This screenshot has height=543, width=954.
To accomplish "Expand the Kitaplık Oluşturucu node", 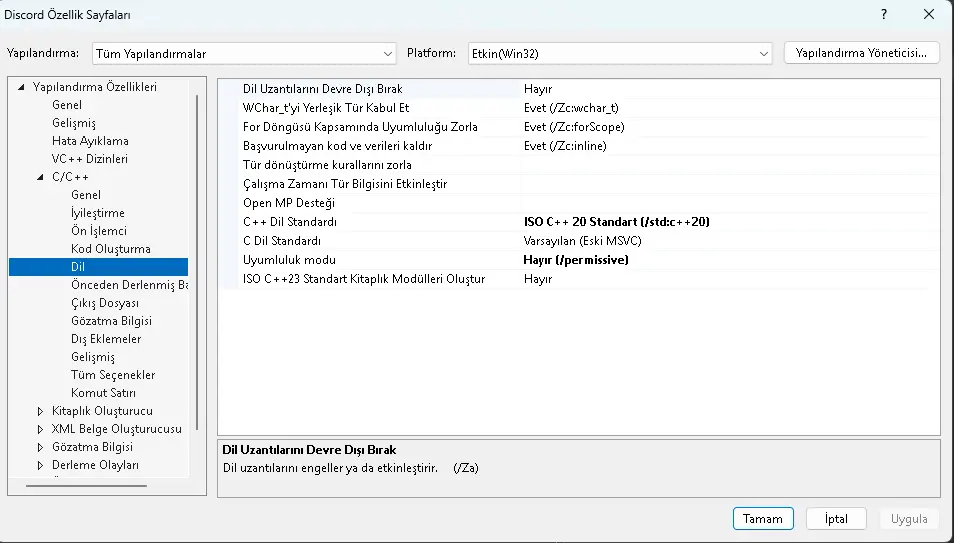I will [40, 412].
